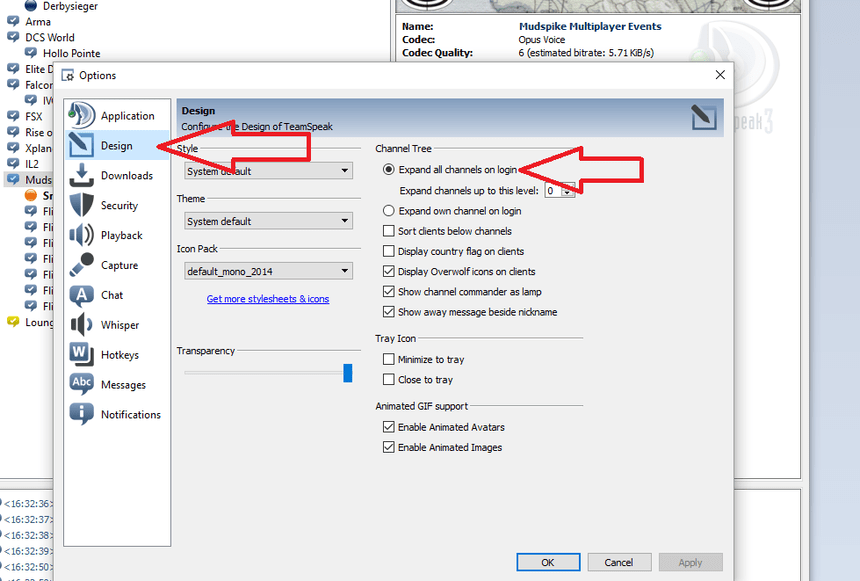860x581 pixels.
Task: Select the Playback speaker icon
Action: point(82,235)
